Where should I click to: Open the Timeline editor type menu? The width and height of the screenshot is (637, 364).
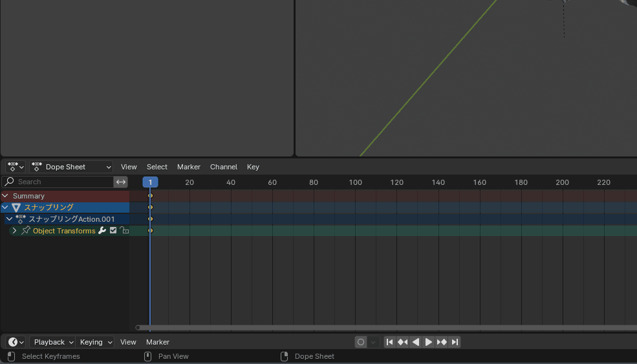16,342
